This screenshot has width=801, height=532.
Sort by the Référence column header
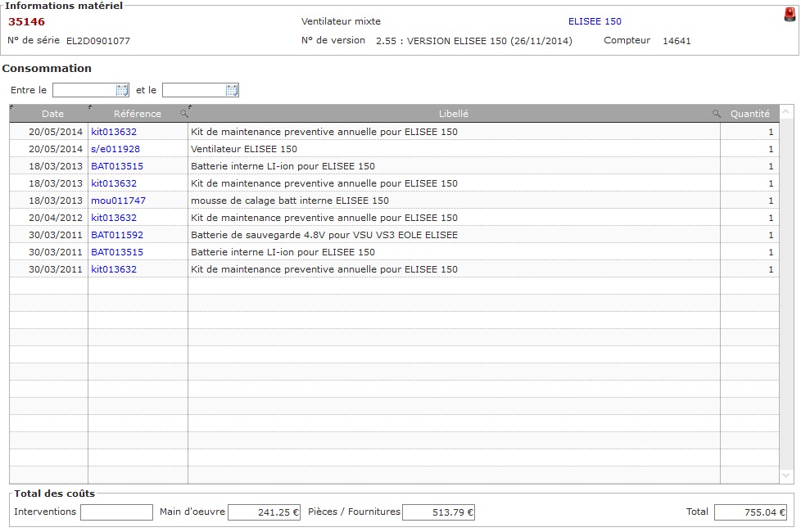tap(138, 114)
